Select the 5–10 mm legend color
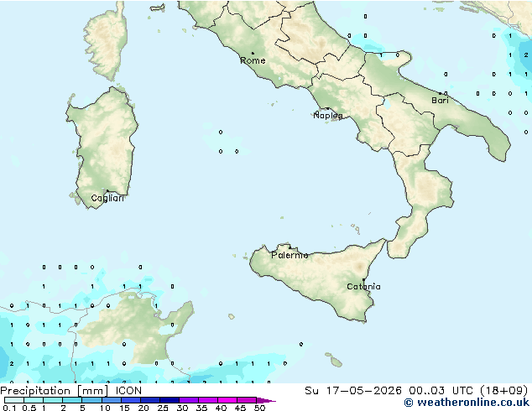Image resolution: width=532 pixels, height=411 pixels. 91,400
